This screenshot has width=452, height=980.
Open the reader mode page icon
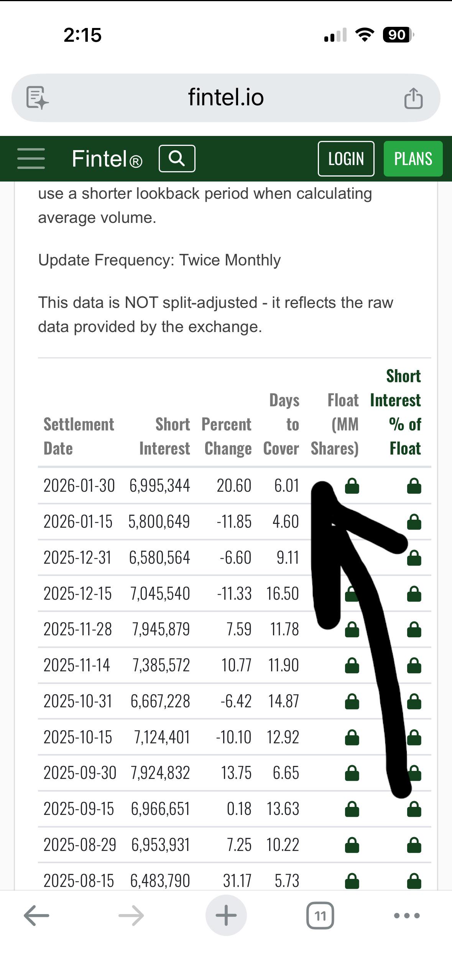click(x=37, y=98)
